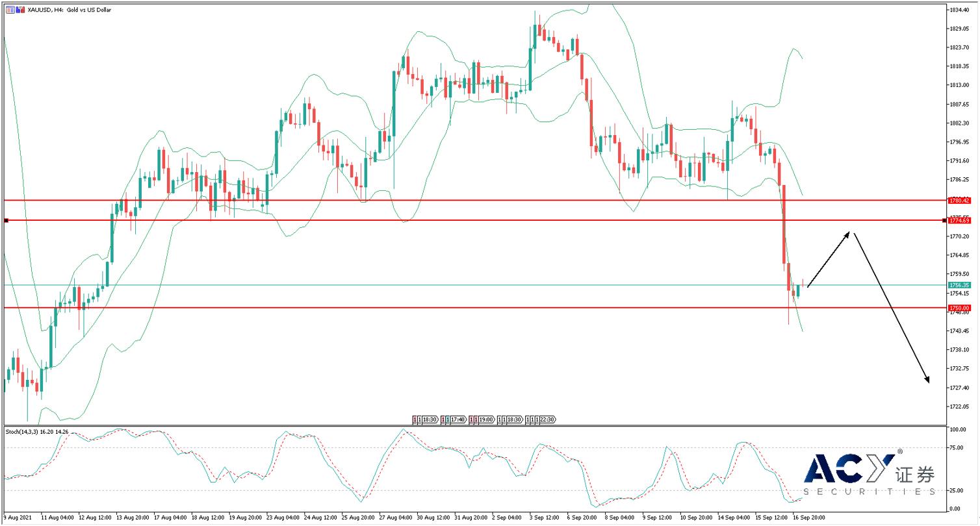The height and width of the screenshot is (526, 980).
Task: Click the 16 Sep 20:00 time axis label
Action: [809, 518]
